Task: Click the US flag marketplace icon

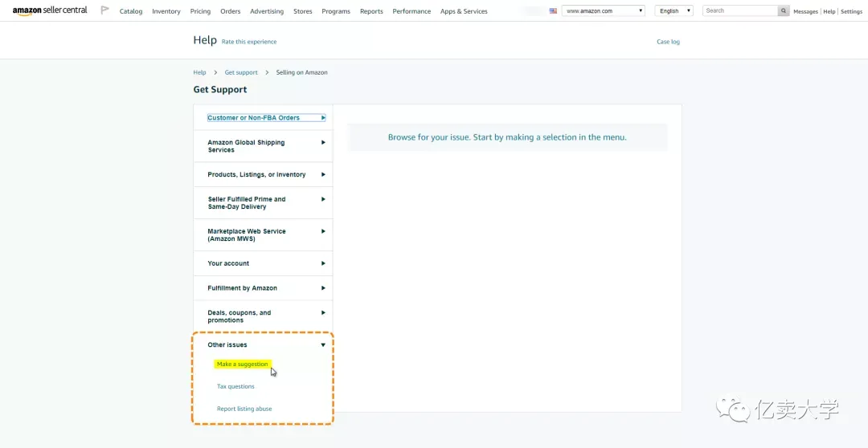Action: [x=553, y=11]
